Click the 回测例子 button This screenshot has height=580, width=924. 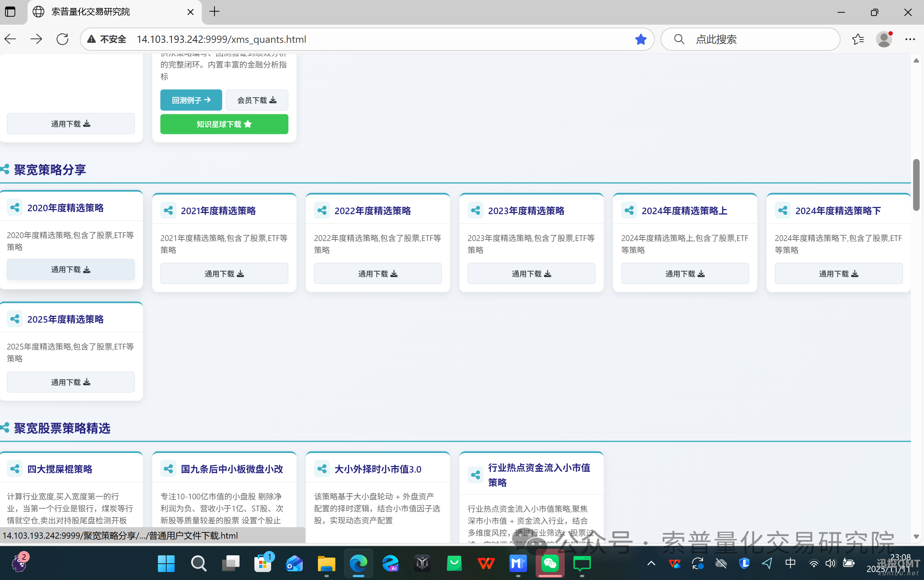click(x=191, y=100)
